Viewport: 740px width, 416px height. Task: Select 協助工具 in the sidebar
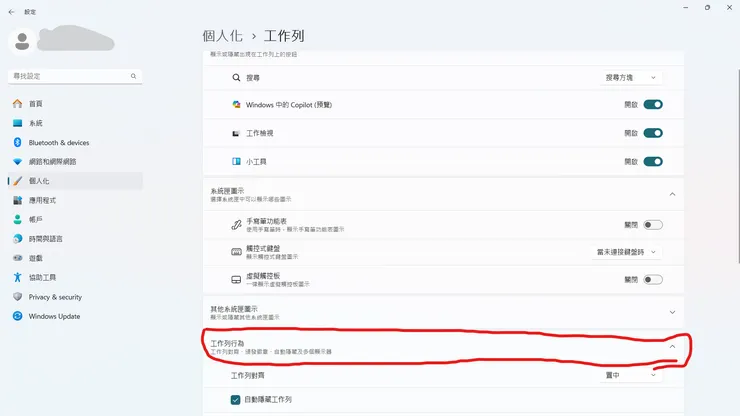coord(75,277)
